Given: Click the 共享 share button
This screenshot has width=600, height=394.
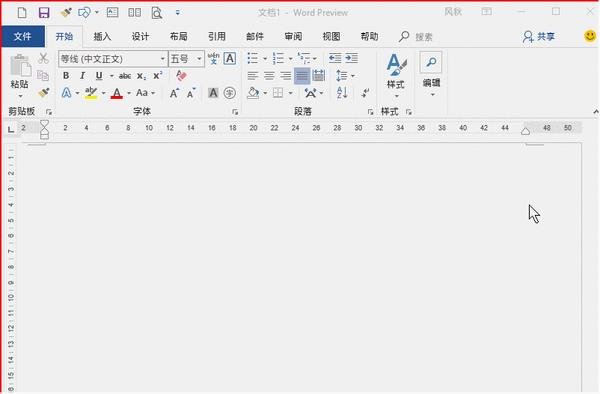Looking at the screenshot, I should (539, 37).
